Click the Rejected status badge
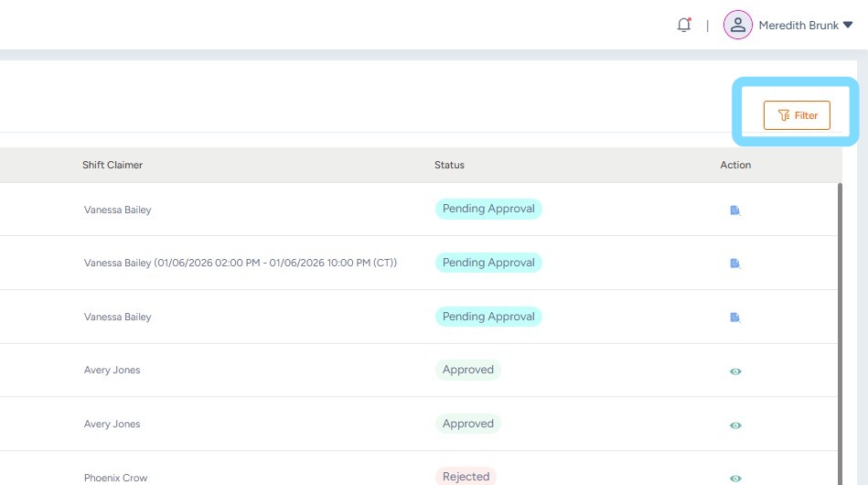The image size is (868, 485). (x=466, y=477)
